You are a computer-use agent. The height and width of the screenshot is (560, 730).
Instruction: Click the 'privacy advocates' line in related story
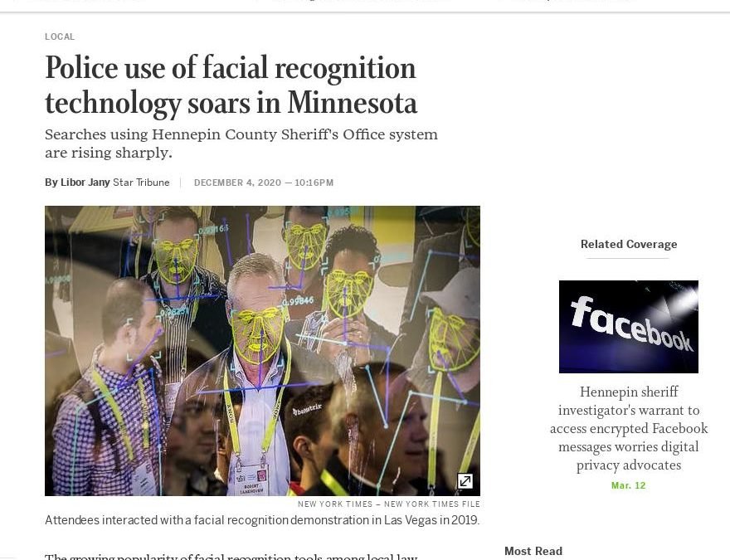pos(629,465)
